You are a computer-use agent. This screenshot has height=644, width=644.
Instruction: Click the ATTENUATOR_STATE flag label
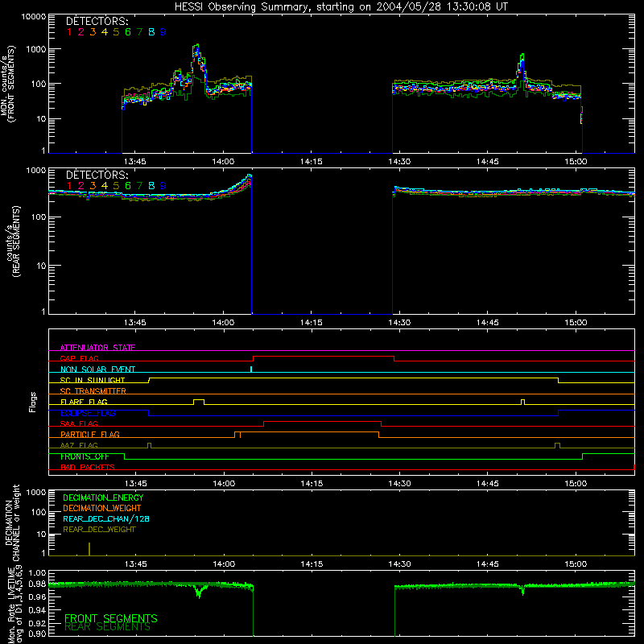pyautogui.click(x=97, y=348)
